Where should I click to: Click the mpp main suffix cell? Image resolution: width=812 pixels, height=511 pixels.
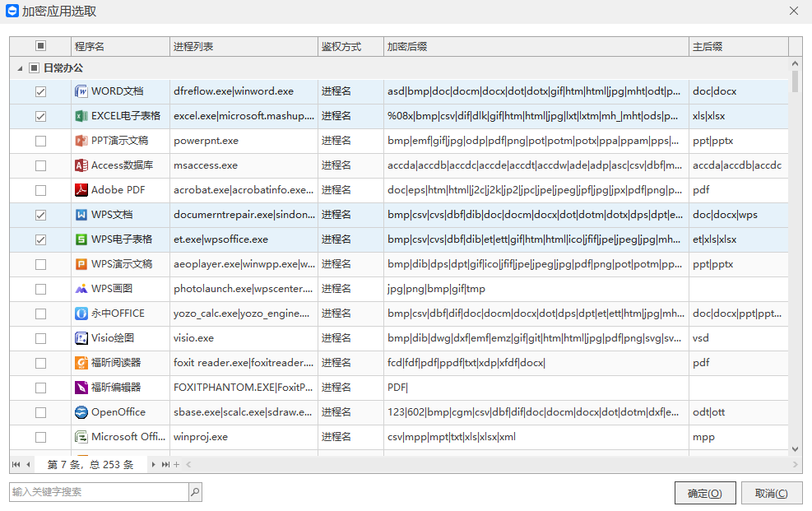pyautogui.click(x=739, y=437)
